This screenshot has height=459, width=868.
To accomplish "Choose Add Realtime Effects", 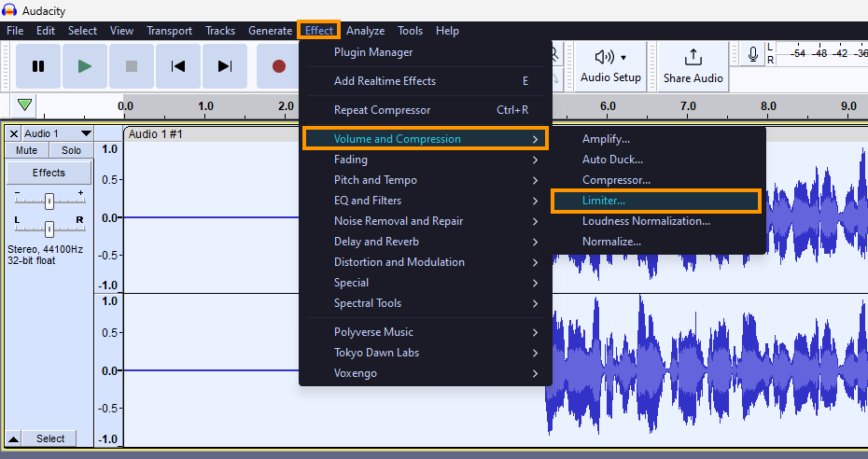I will [x=426, y=81].
